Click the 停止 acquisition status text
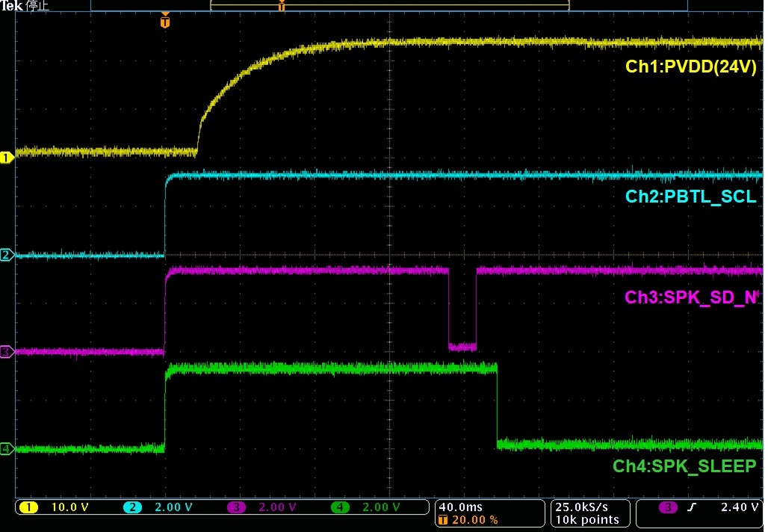The image size is (768, 532). (x=37, y=7)
